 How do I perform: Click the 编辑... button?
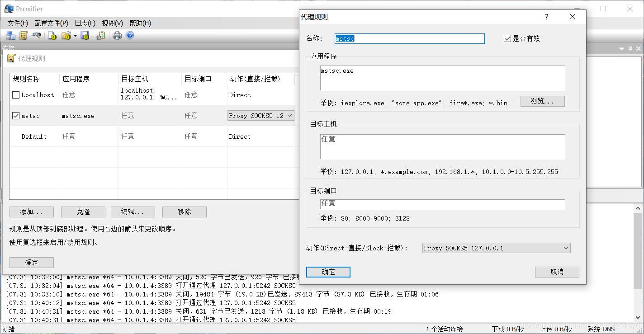click(133, 212)
